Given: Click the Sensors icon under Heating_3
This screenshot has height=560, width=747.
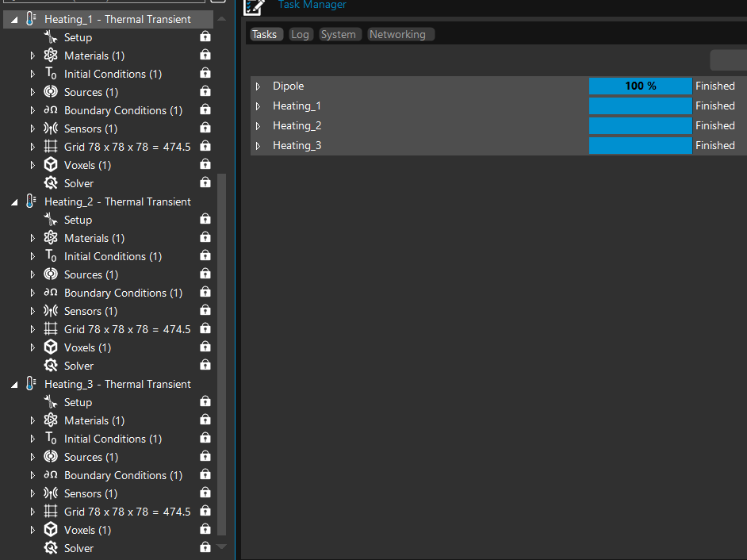Looking at the screenshot, I should tap(51, 493).
